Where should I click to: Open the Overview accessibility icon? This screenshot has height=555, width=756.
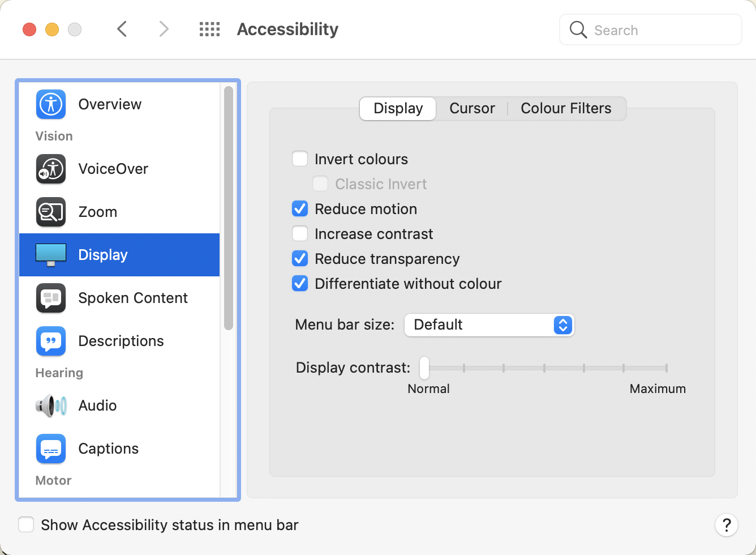51,104
